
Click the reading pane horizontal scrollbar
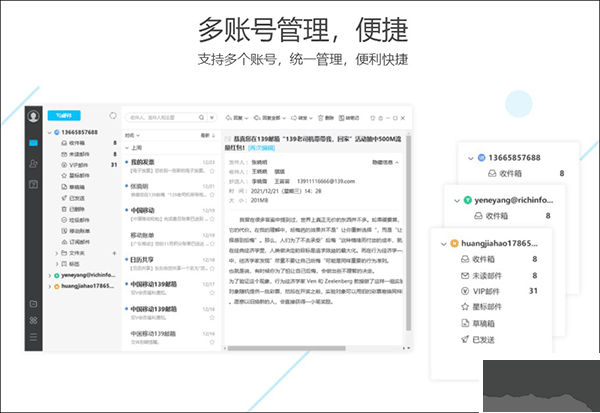click(x=287, y=348)
